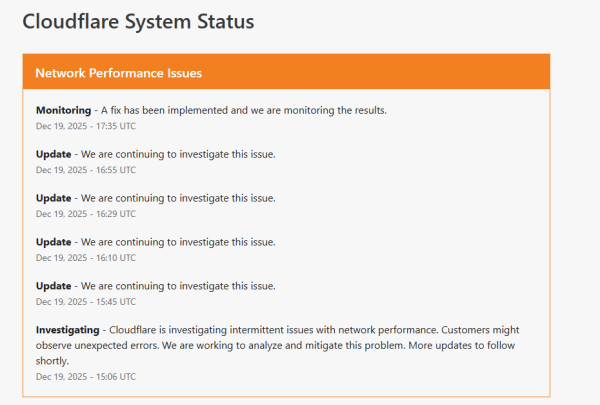Select the Update label above the 16:10 timestamp
Viewport: 600px width, 405px height.
pyautogui.click(x=54, y=242)
